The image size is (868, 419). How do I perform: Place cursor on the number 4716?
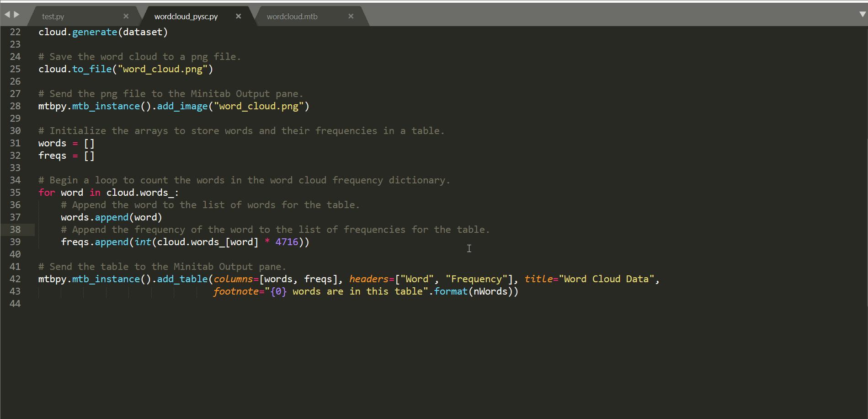(287, 242)
